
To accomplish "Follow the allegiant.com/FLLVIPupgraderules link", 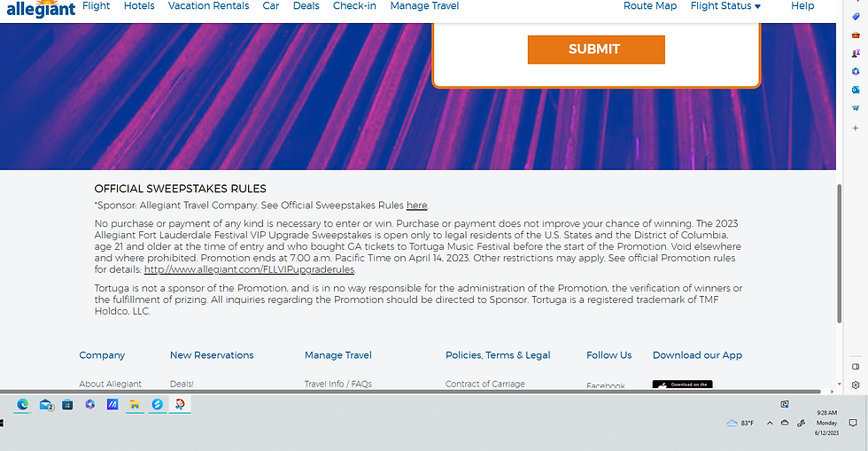I will click(x=249, y=269).
